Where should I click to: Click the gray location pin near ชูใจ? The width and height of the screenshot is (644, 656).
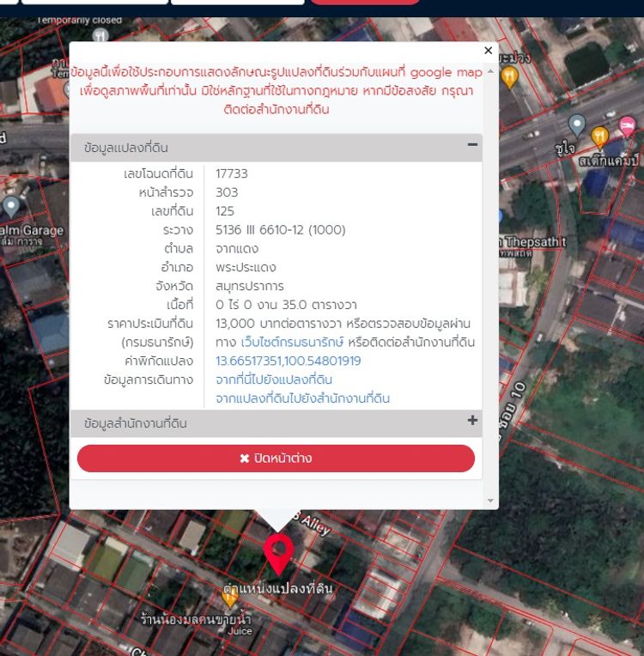pyautogui.click(x=577, y=125)
